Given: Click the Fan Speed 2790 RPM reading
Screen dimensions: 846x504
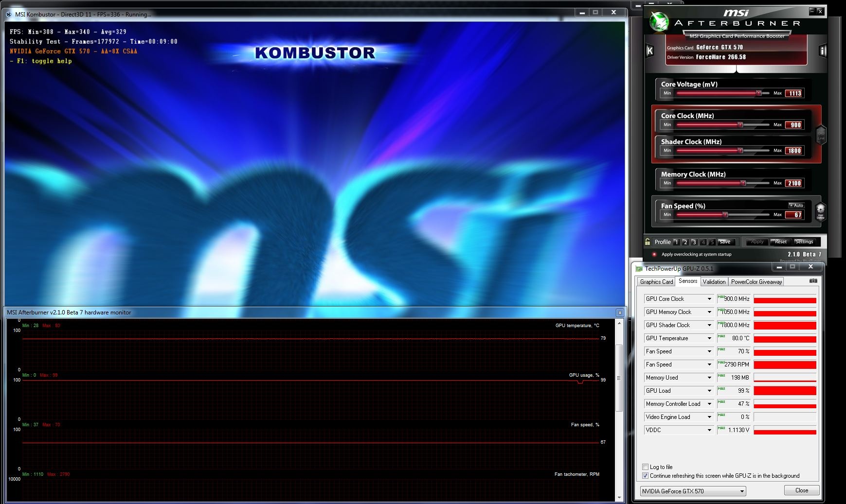Looking at the screenshot, I should 734,365.
